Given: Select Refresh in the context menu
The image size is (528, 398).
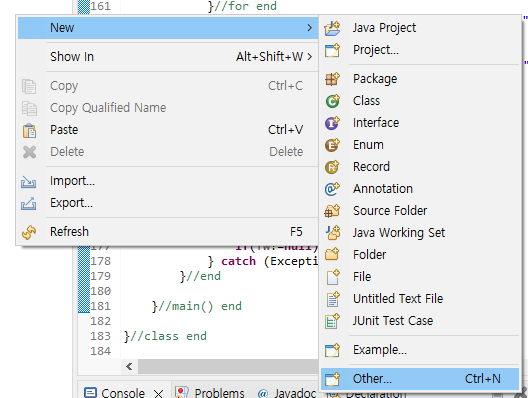Looking at the screenshot, I should 168,232.
